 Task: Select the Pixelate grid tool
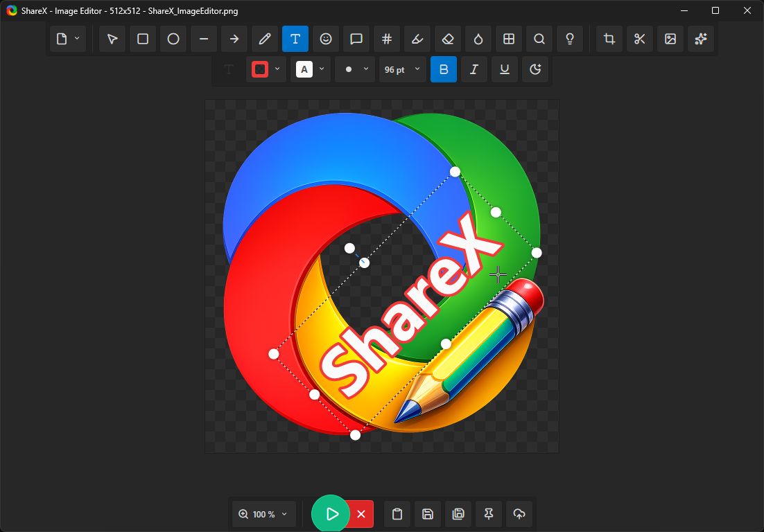click(509, 39)
